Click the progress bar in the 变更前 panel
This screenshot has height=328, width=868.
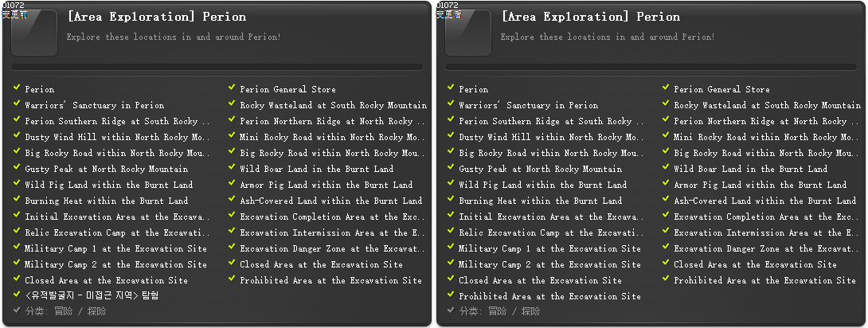coord(217,68)
